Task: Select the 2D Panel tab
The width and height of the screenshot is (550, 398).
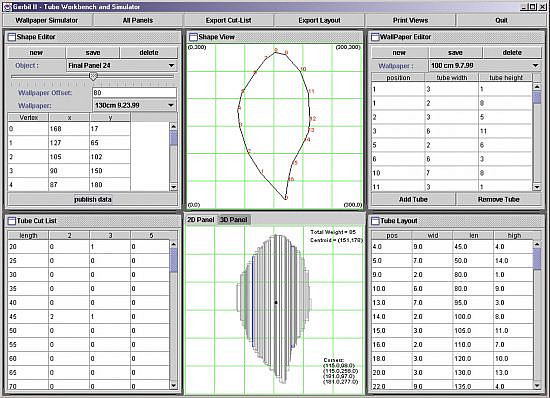Action: [x=201, y=220]
